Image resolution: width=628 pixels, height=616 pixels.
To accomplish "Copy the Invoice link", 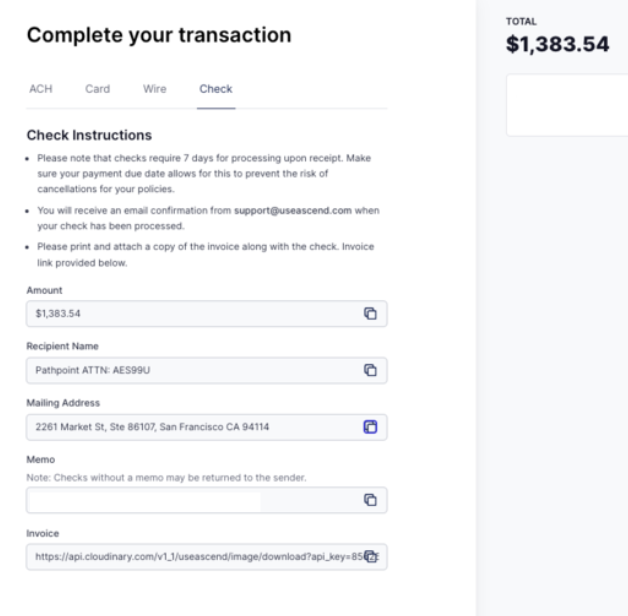I will pos(369,556).
